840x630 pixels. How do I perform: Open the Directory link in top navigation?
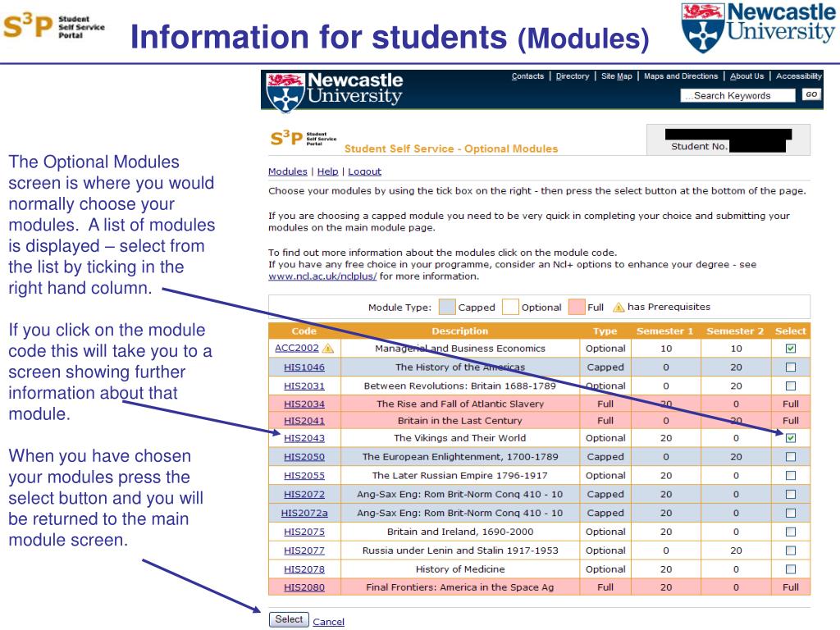(x=572, y=76)
